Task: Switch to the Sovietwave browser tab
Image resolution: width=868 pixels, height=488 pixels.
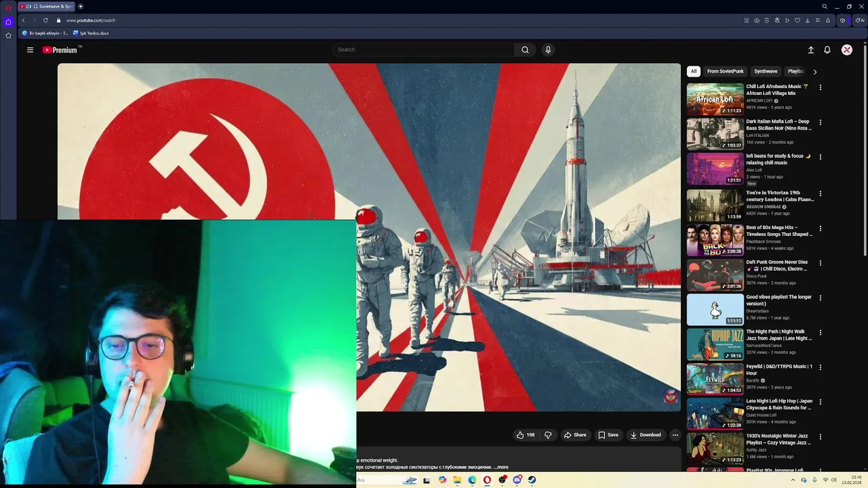Action: click(47, 6)
